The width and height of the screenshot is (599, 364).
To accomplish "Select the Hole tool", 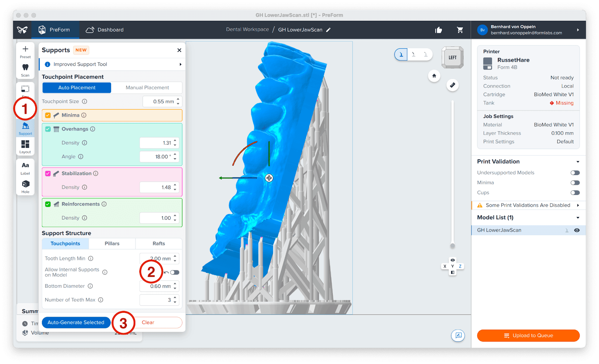I will click(x=25, y=186).
